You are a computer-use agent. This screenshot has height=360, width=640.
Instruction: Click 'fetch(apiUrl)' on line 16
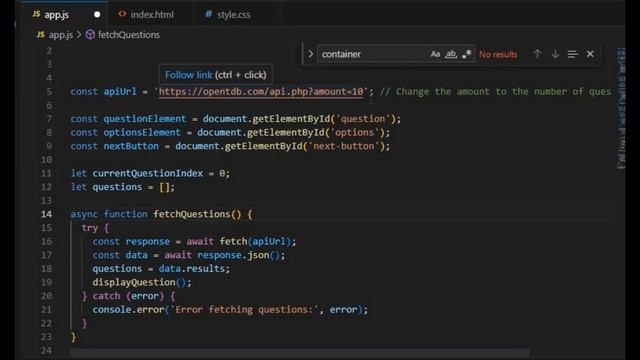[255, 242]
